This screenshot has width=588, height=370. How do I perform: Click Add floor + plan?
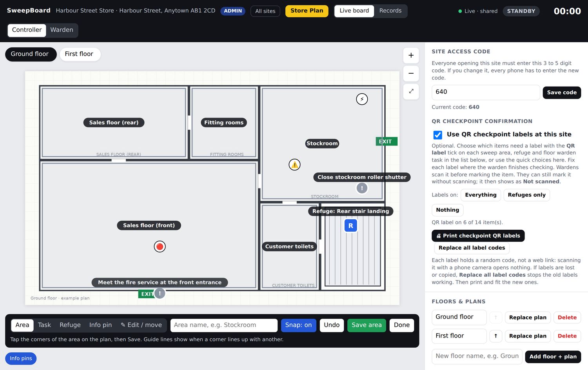553,357
